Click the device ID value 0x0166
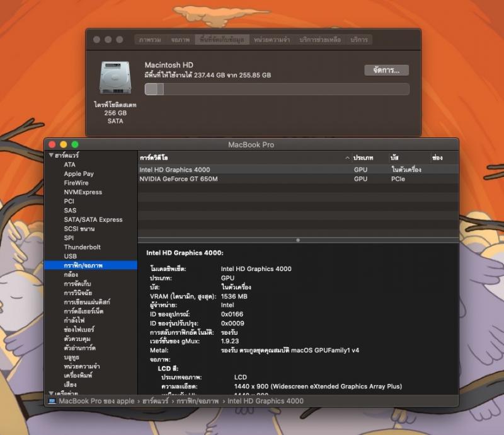 232,314
